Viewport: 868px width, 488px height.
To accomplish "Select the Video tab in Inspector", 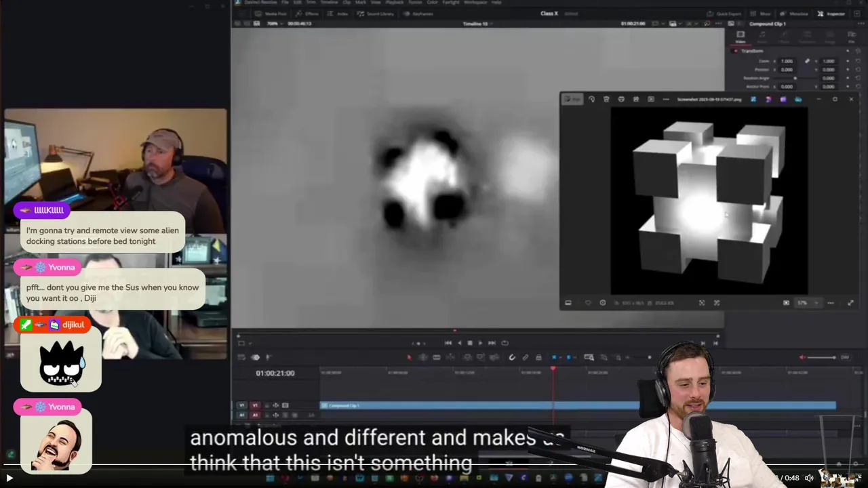I will pos(741,37).
